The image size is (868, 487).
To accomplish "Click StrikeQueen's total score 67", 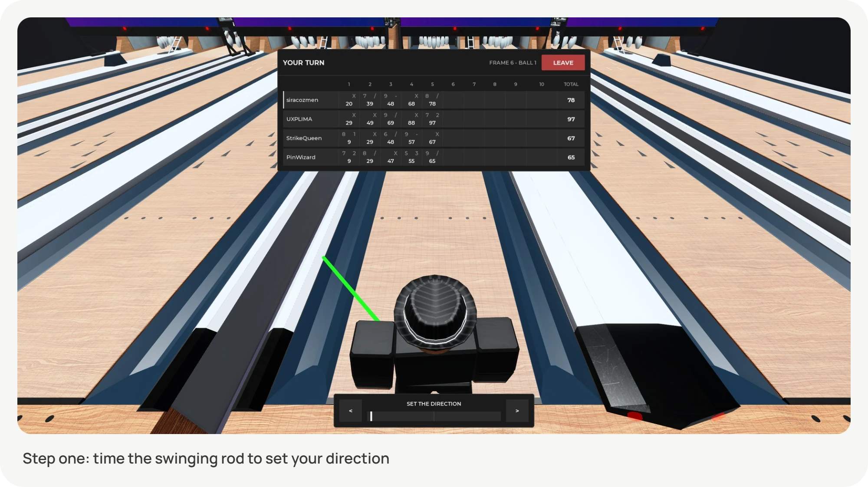I will 571,138.
